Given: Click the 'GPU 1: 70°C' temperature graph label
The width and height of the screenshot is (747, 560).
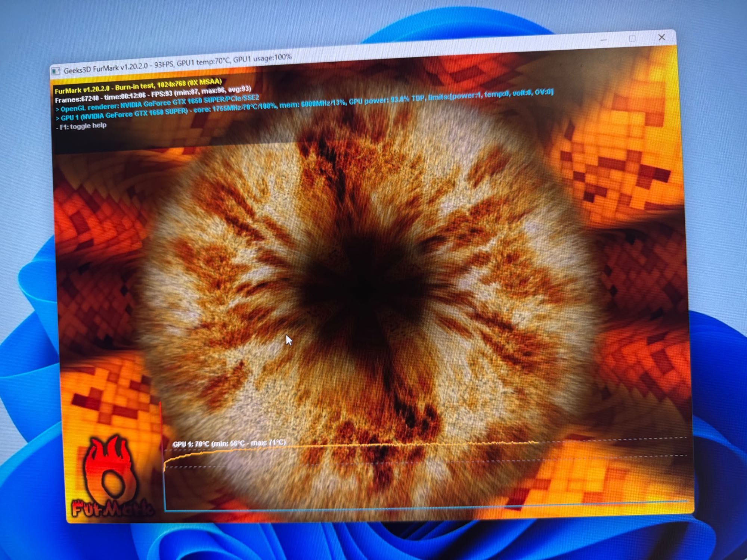Looking at the screenshot, I should click(x=229, y=444).
